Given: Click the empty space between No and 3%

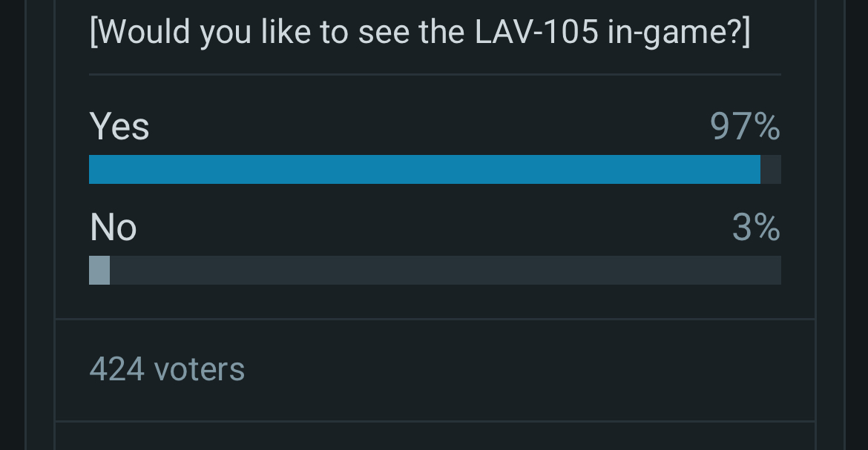Looking at the screenshot, I should (430, 228).
